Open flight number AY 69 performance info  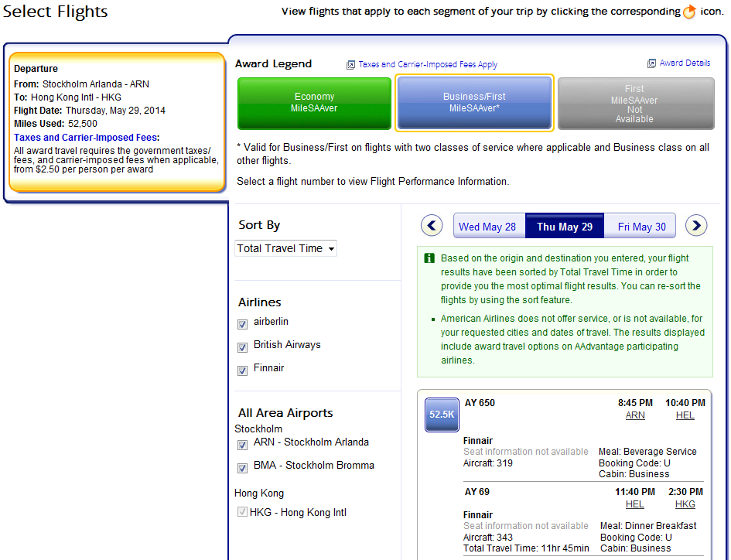pos(477,491)
